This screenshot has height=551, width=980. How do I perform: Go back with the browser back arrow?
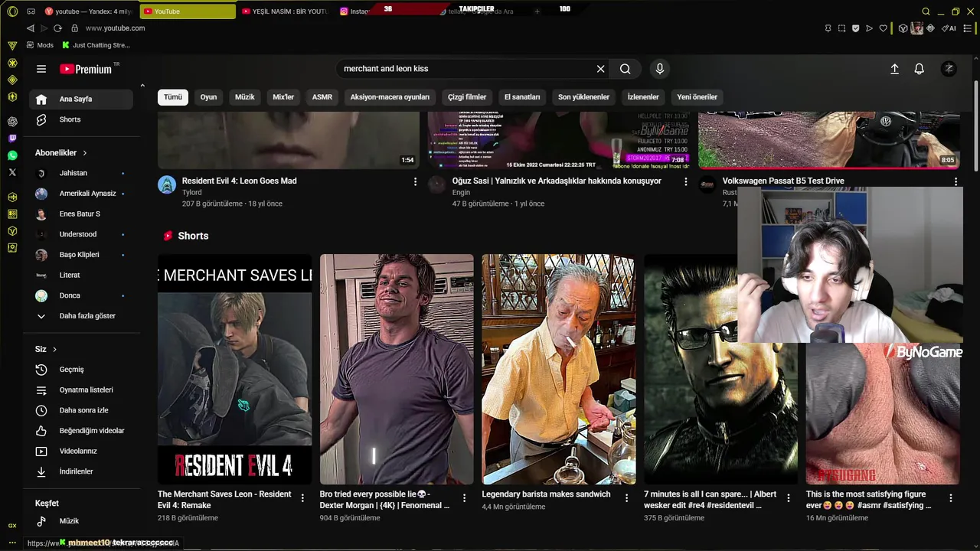tap(31, 28)
